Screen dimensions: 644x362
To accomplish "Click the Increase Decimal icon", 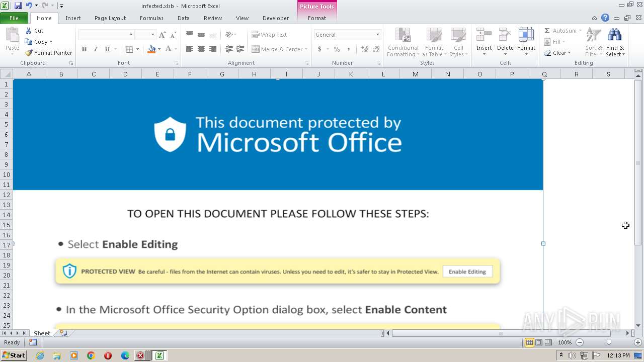I will point(364,49).
